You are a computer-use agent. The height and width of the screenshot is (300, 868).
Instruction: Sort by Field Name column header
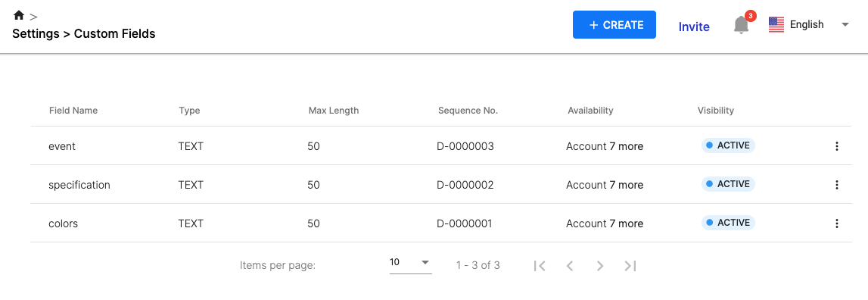[73, 111]
